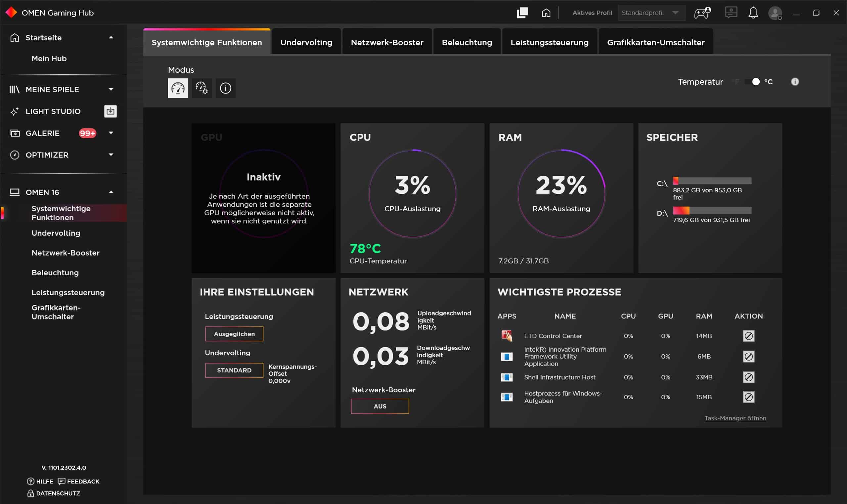Open the Standardprofil dropdown

click(650, 13)
